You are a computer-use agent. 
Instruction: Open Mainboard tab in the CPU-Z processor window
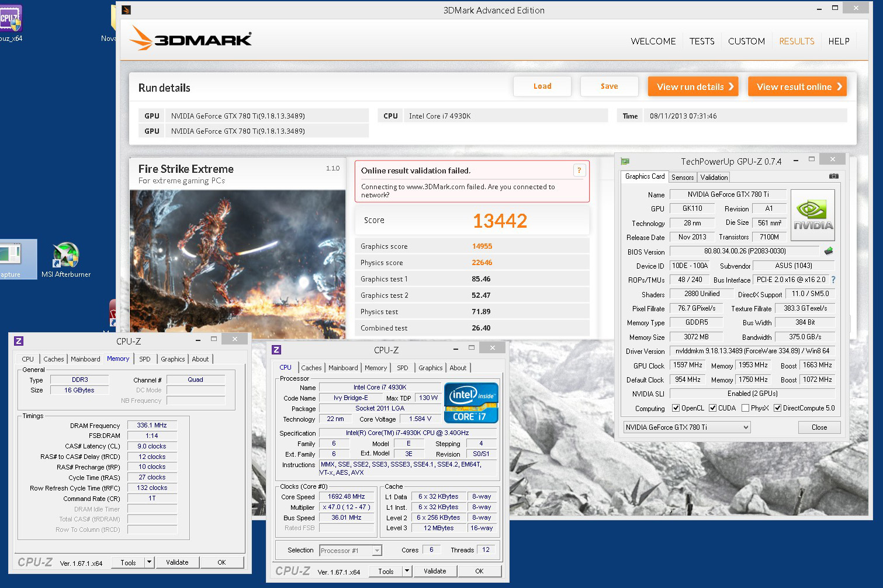point(343,368)
